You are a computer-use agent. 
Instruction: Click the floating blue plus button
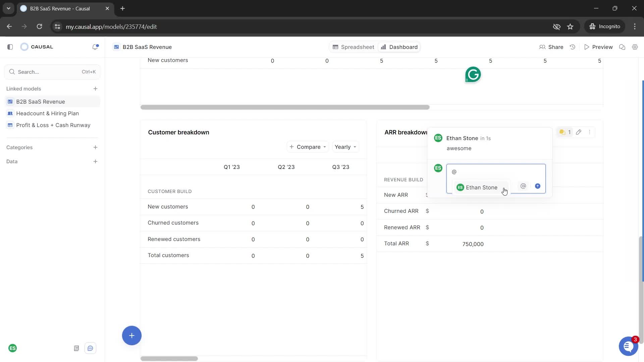click(x=132, y=336)
